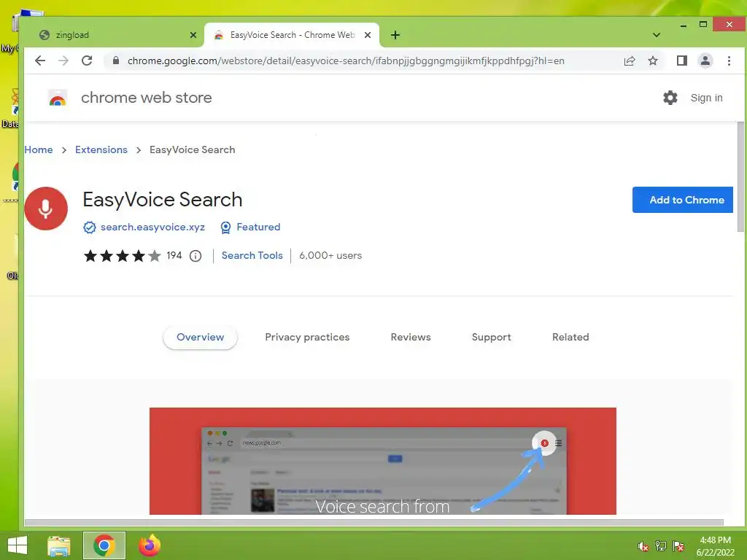Click the voice search screenshot preview

pos(382,461)
